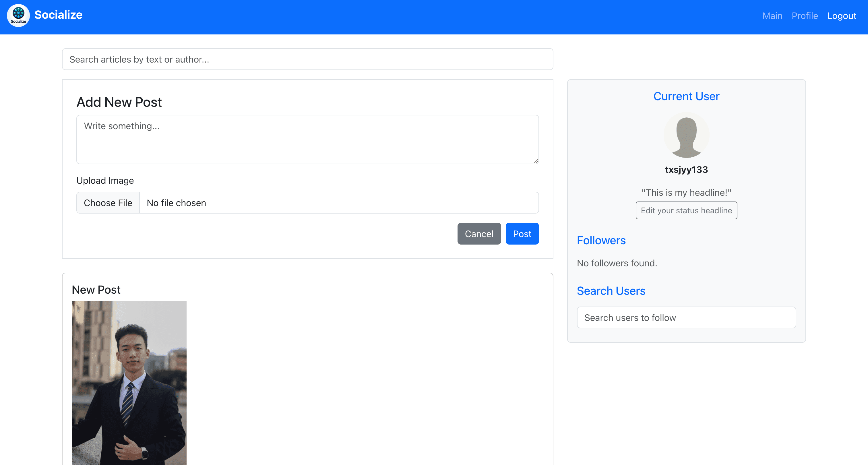Screen dimensions: 868x465
Task: Click the Followers heading
Action: point(601,241)
